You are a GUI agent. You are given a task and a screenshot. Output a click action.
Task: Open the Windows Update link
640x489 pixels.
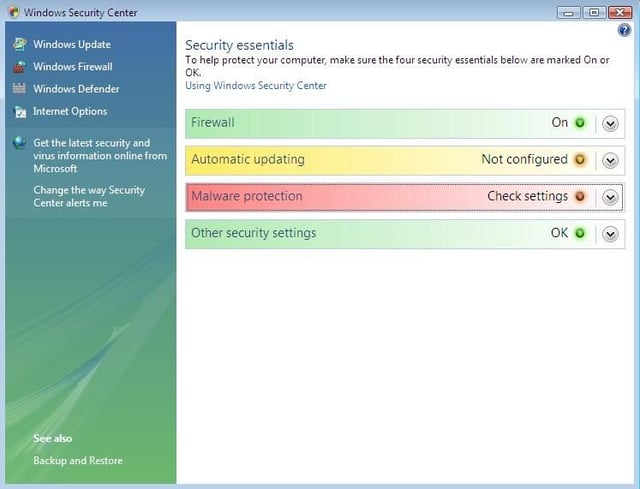[x=72, y=44]
